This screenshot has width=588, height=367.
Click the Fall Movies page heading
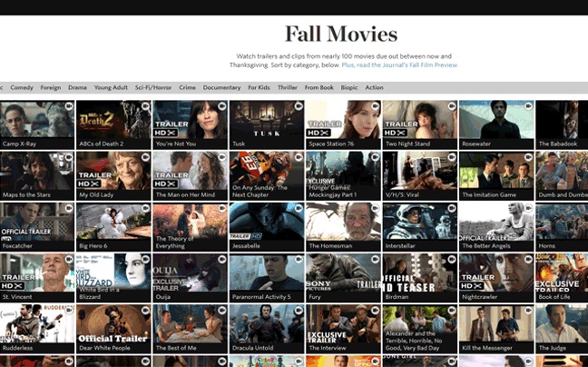pyautogui.click(x=341, y=34)
